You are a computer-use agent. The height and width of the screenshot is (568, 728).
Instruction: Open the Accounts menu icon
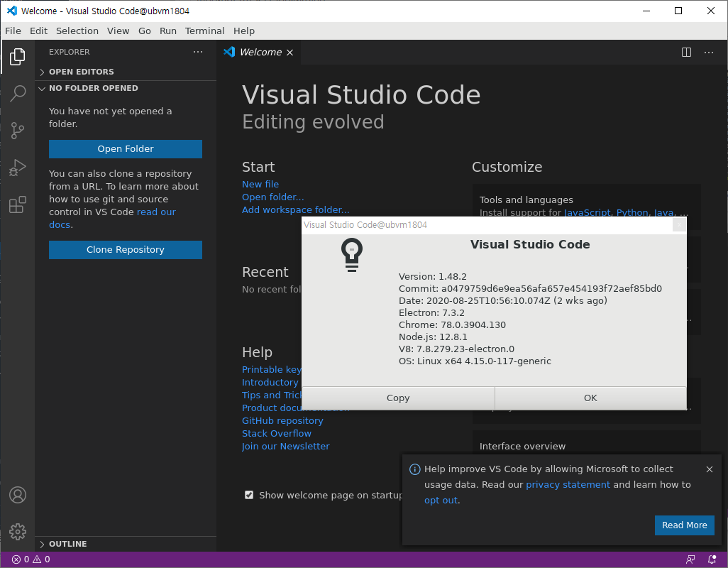coord(18,495)
